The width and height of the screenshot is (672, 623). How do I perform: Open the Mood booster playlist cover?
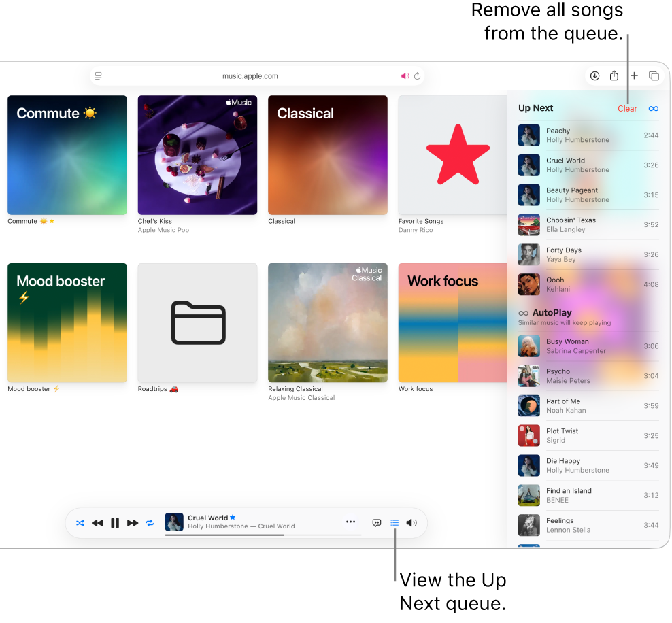[67, 322]
